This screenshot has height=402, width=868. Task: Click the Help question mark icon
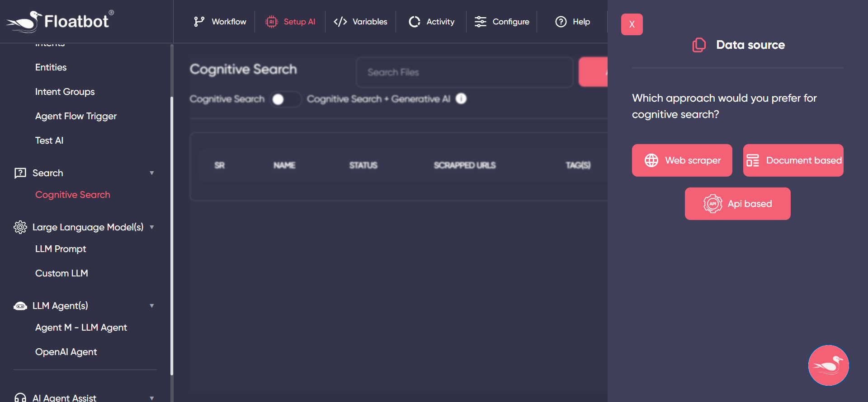(561, 22)
